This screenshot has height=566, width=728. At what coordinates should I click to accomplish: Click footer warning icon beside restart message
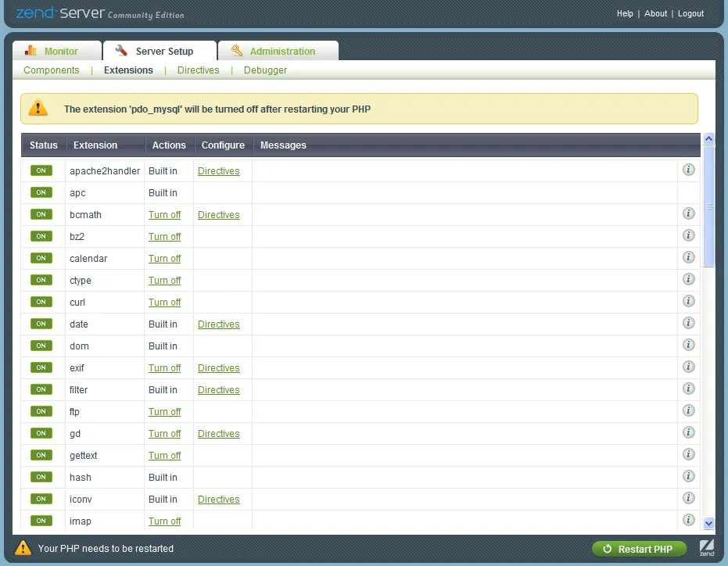pos(23,548)
